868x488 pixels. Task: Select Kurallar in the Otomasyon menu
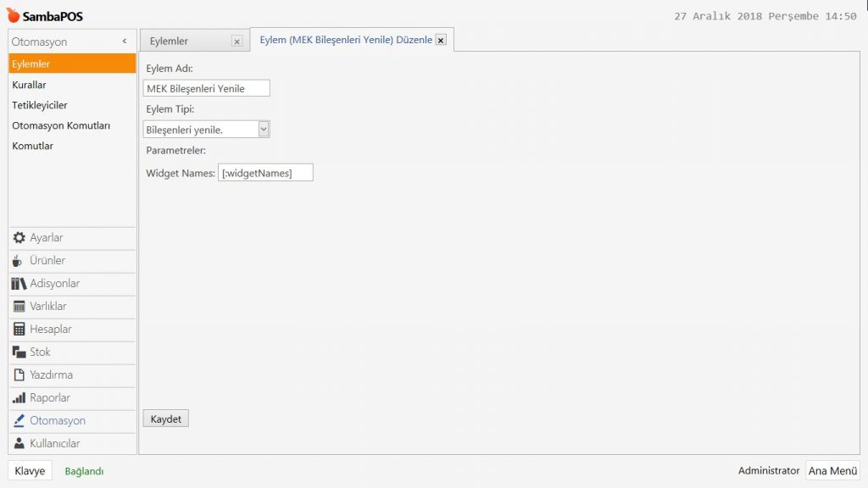30,85
